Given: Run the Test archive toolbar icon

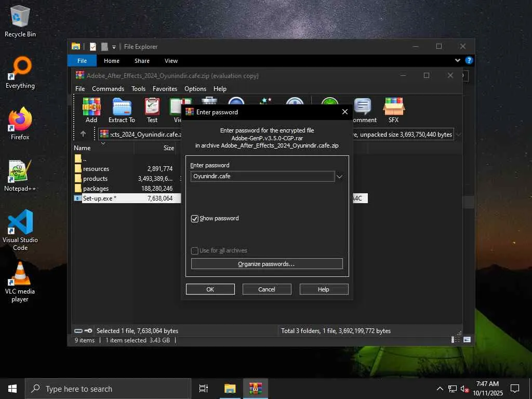Looking at the screenshot, I should click(152, 110).
